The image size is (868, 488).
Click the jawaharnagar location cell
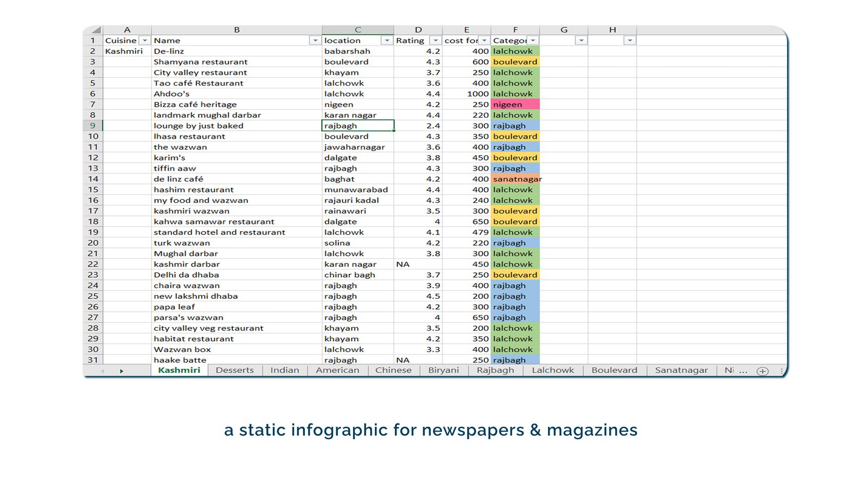point(358,147)
